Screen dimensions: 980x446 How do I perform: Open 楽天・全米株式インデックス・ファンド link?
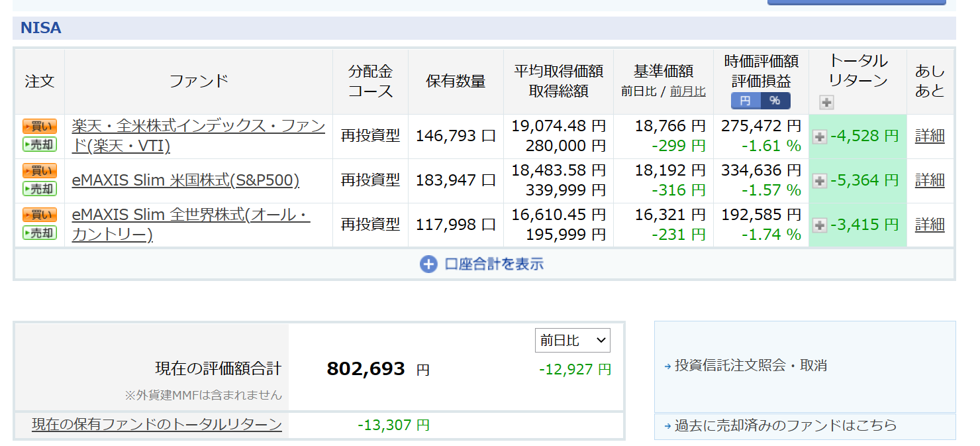pos(198,136)
